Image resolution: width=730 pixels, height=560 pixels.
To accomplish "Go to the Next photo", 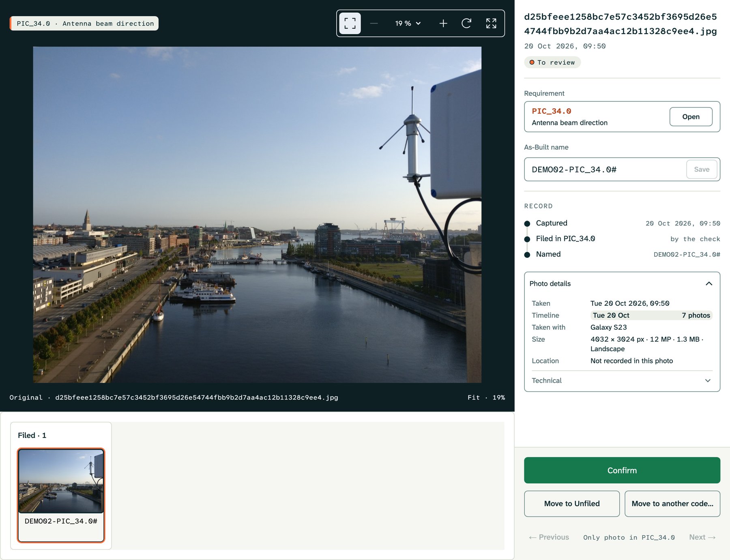I will (702, 537).
